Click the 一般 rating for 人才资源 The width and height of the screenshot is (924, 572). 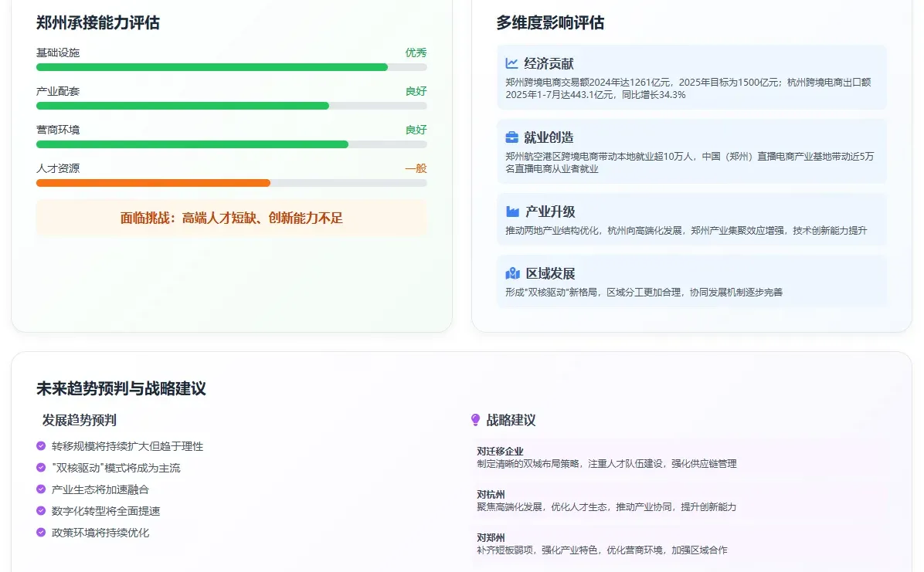click(418, 168)
